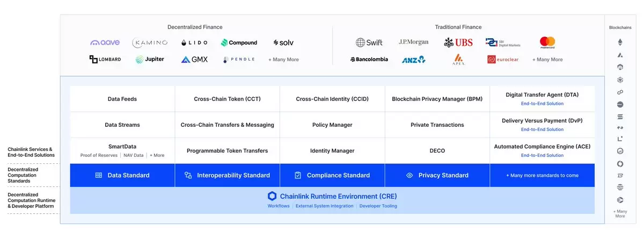The width and height of the screenshot is (644, 238).
Task: Click End-to-End Solution under Digital Transfer Agent
Action: click(x=542, y=104)
